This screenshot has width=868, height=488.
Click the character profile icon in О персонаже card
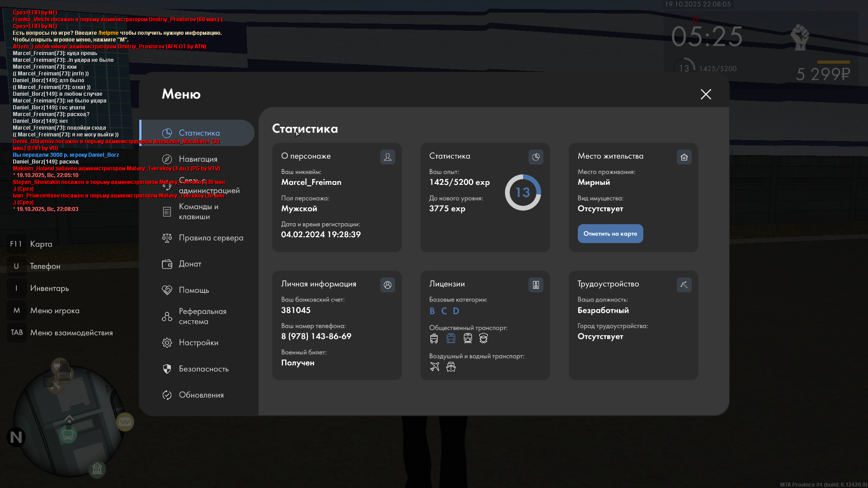(x=387, y=157)
